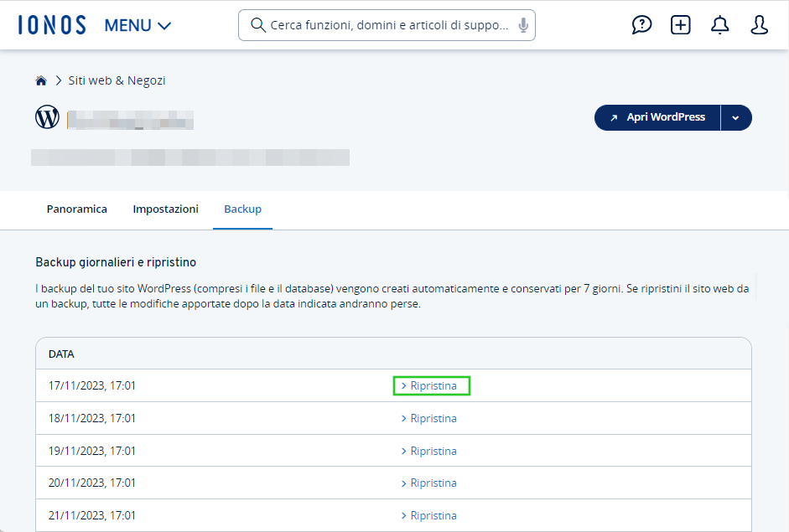Restore the 17/11/2023 backup
The height and width of the screenshot is (532, 789).
pos(431,385)
